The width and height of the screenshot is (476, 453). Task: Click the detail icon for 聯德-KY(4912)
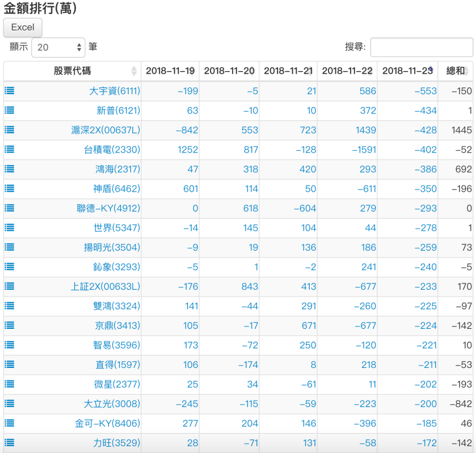(x=9, y=208)
